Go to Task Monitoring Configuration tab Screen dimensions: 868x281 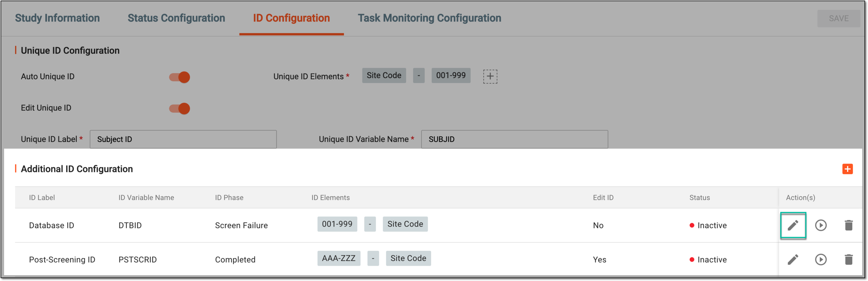click(429, 18)
